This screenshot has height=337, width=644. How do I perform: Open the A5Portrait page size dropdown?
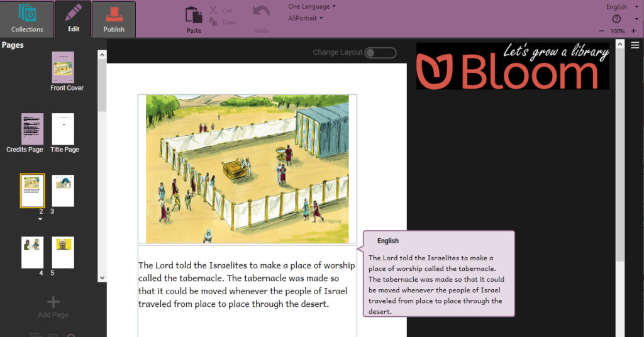(x=306, y=18)
